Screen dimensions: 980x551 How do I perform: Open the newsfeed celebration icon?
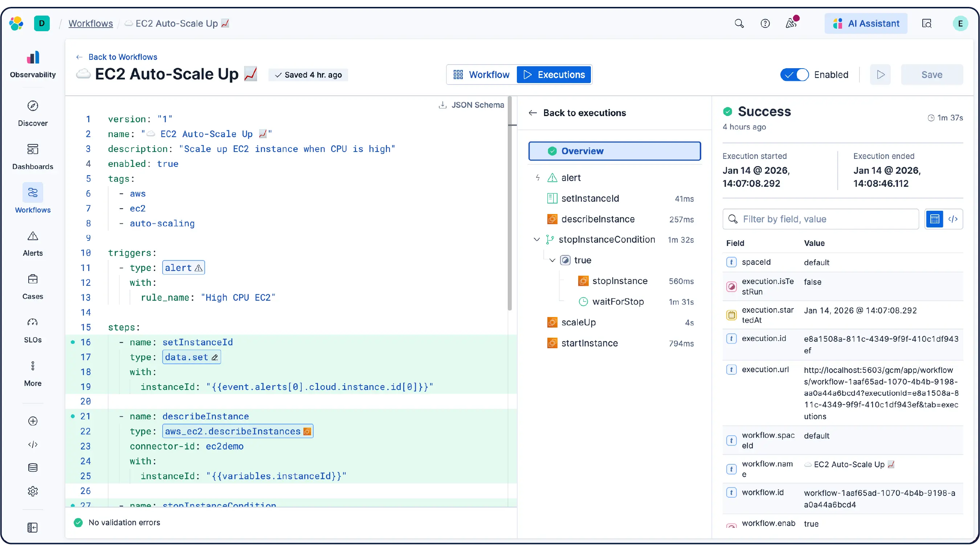[791, 24]
